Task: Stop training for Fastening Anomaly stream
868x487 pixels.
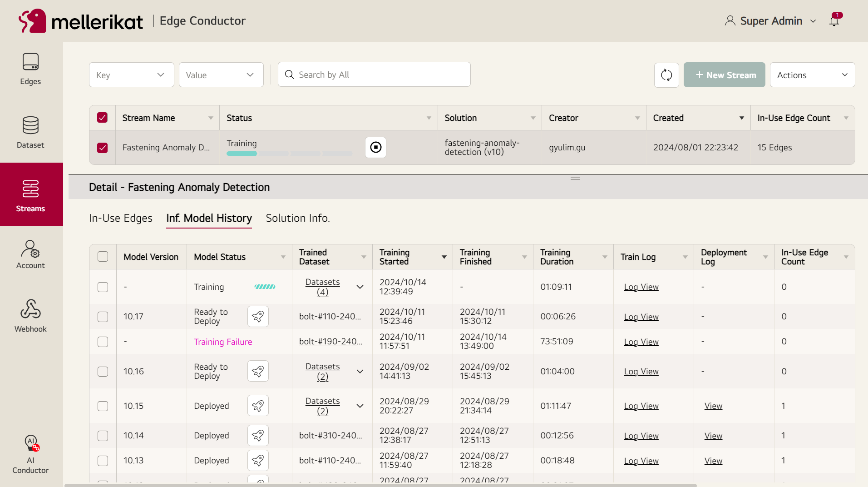Action: (x=375, y=147)
